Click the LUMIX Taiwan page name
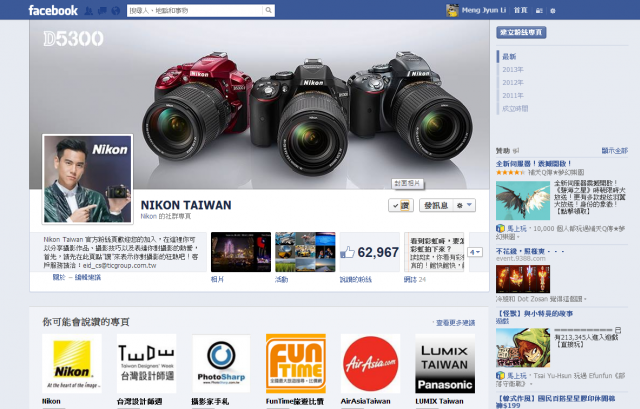This screenshot has width=640, height=409. (439, 401)
